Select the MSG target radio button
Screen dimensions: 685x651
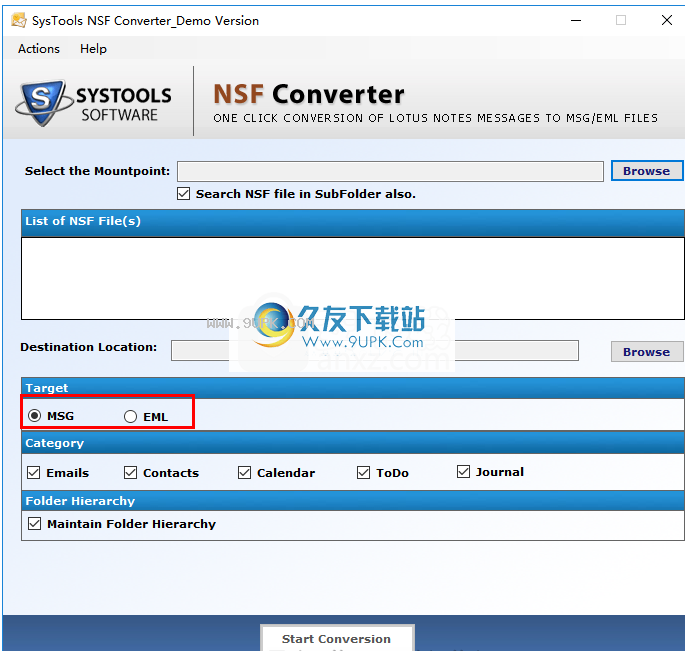coord(35,416)
